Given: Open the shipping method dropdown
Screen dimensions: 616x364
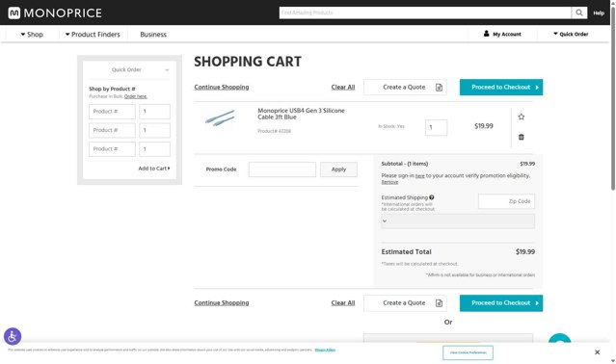Looking at the screenshot, I should (458, 221).
